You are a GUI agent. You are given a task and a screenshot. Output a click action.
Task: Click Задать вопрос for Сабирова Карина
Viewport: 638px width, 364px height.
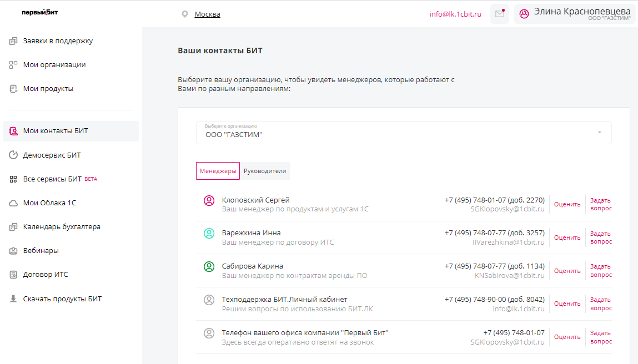coord(601,271)
